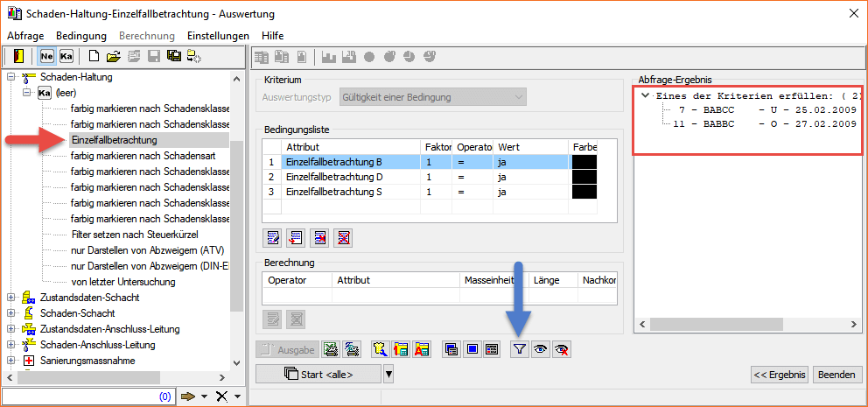Screen dimensions: 868x407
Task: Click the delete all conditions icon
Action: (x=343, y=237)
